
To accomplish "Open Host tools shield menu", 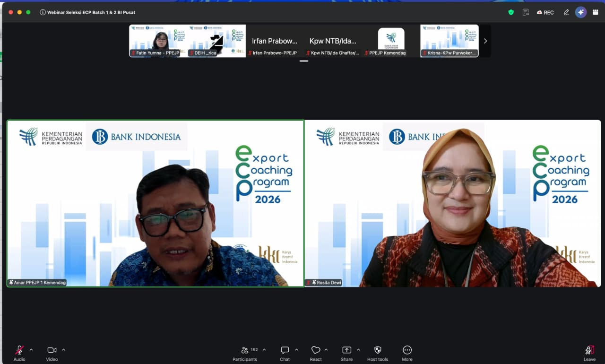I will (x=378, y=353).
